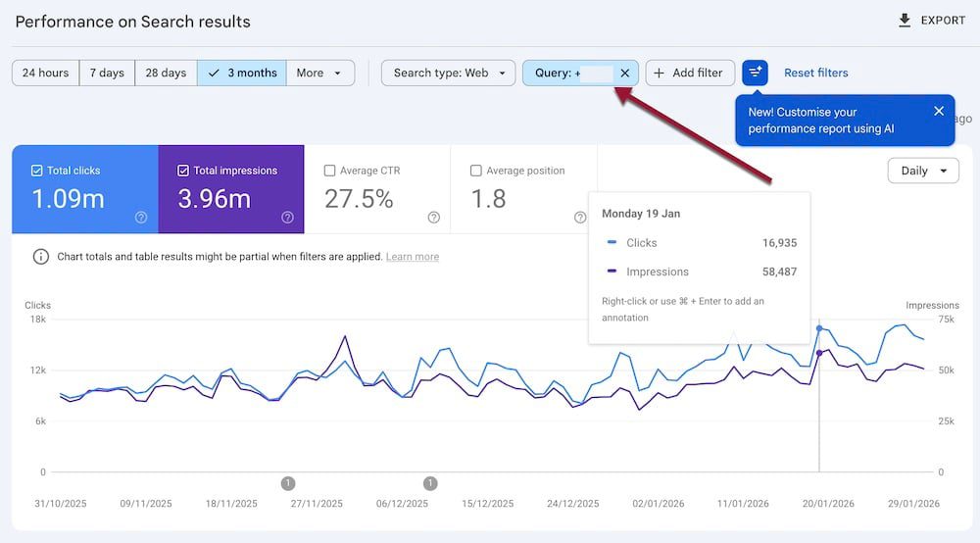Click the chart totals info icon
Image resolution: width=980 pixels, height=543 pixels.
click(x=41, y=257)
